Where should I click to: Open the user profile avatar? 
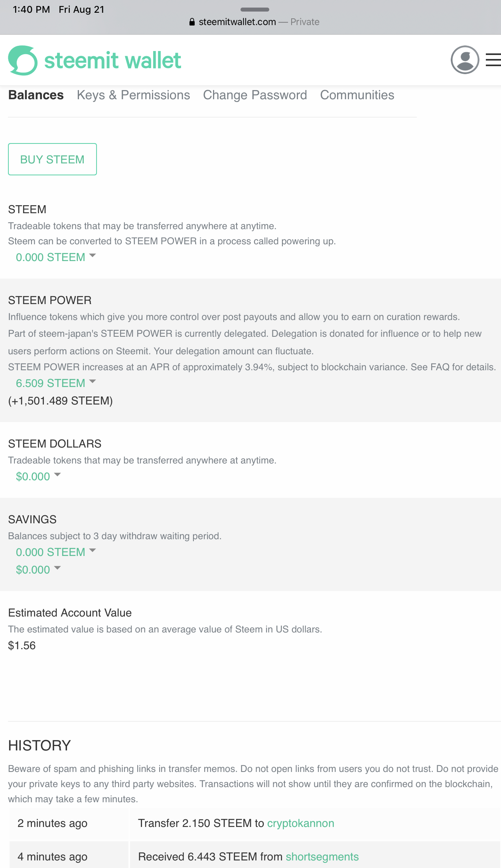point(465,60)
